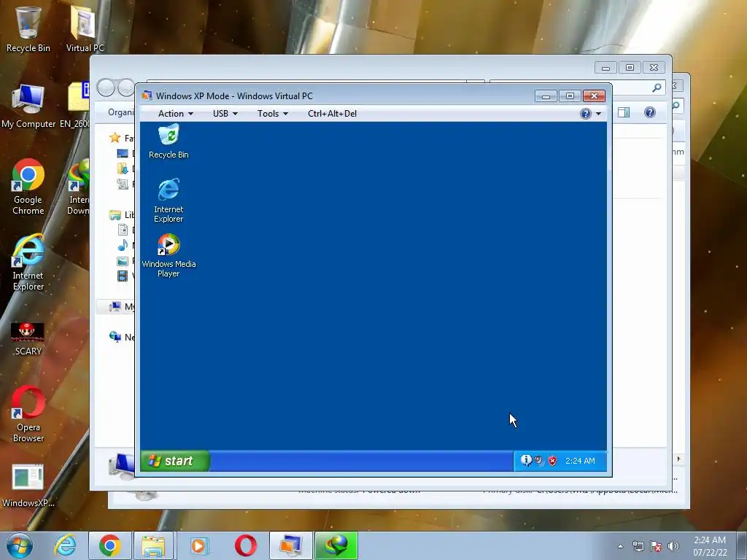Show hidden tray icons arrow on Windows 7
747x560 pixels.
[620, 546]
